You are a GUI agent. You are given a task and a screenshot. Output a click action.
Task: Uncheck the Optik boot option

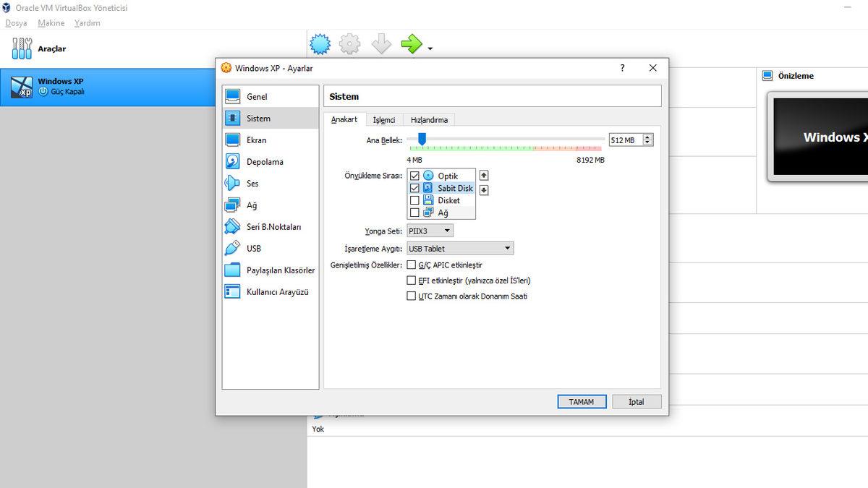pos(415,175)
